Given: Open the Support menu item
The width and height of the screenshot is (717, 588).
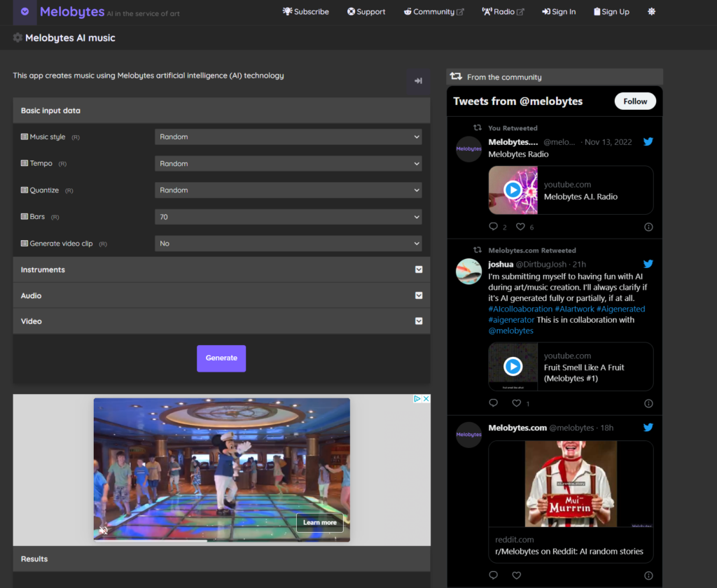Looking at the screenshot, I should tap(366, 12).
